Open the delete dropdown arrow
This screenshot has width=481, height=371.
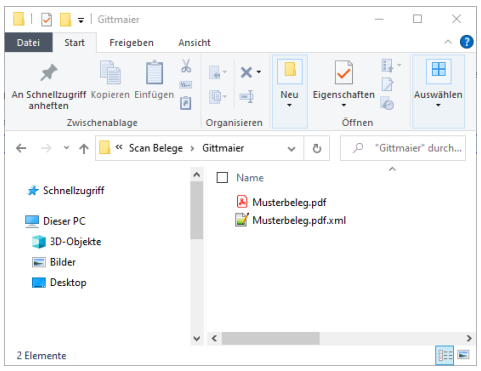(x=259, y=72)
